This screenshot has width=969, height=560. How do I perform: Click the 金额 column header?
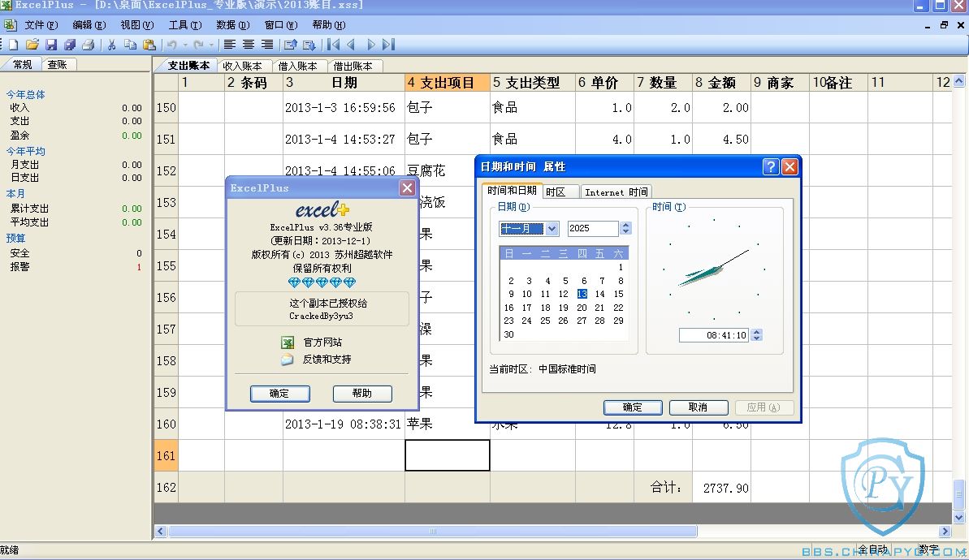tap(722, 83)
